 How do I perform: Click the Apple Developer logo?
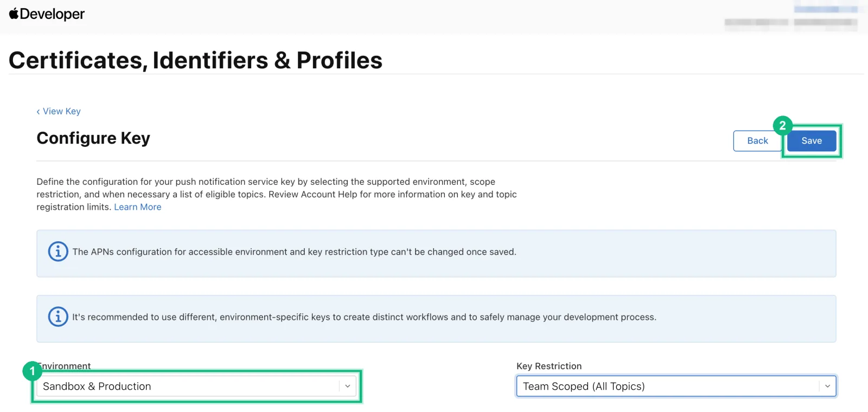point(47,14)
